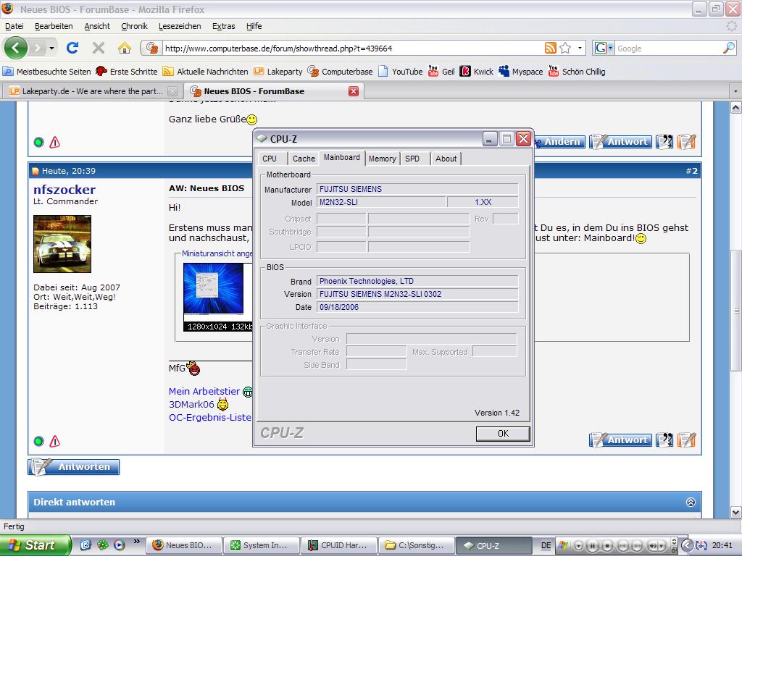Expand hidden system tray icons arrow
Screen dimensions: 784x677
[687, 546]
